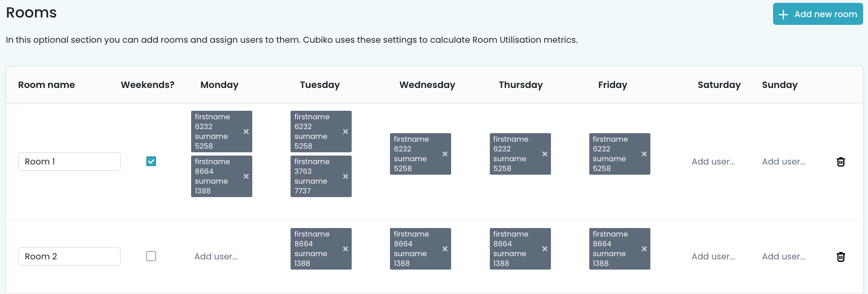Remove firstname 8664 from Room 2 Wednesday
Viewport: 868px width, 294px height.
[445, 249]
